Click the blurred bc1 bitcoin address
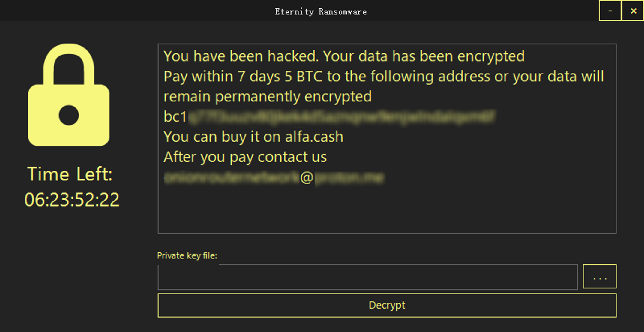This screenshot has height=332, width=644. pos(329,117)
